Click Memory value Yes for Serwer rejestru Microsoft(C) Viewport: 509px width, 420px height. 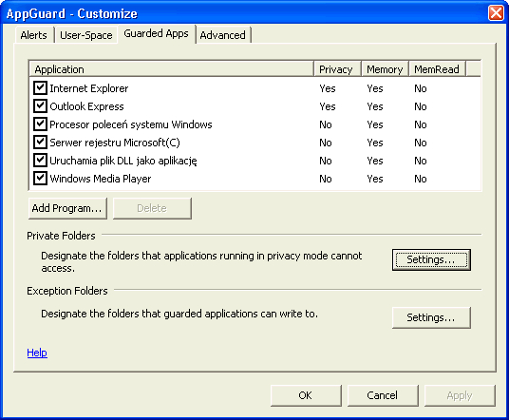(375, 143)
